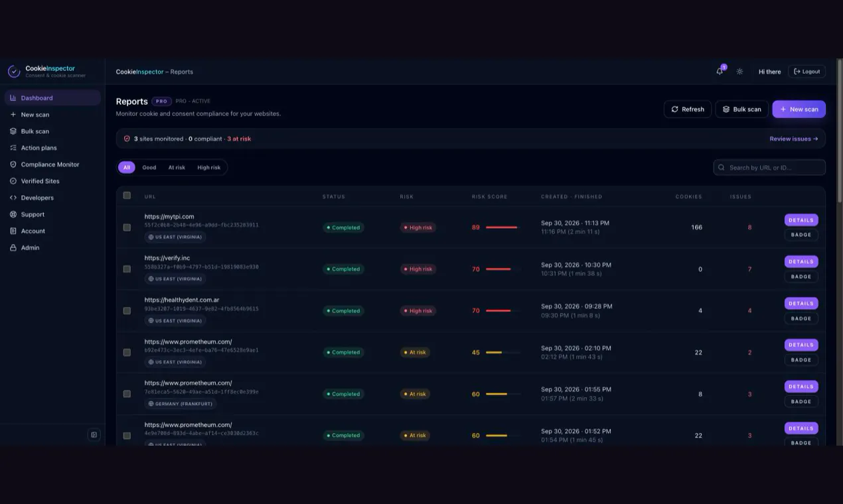
Task: Click the plus icon beside New scan in sidebar
Action: tap(13, 115)
